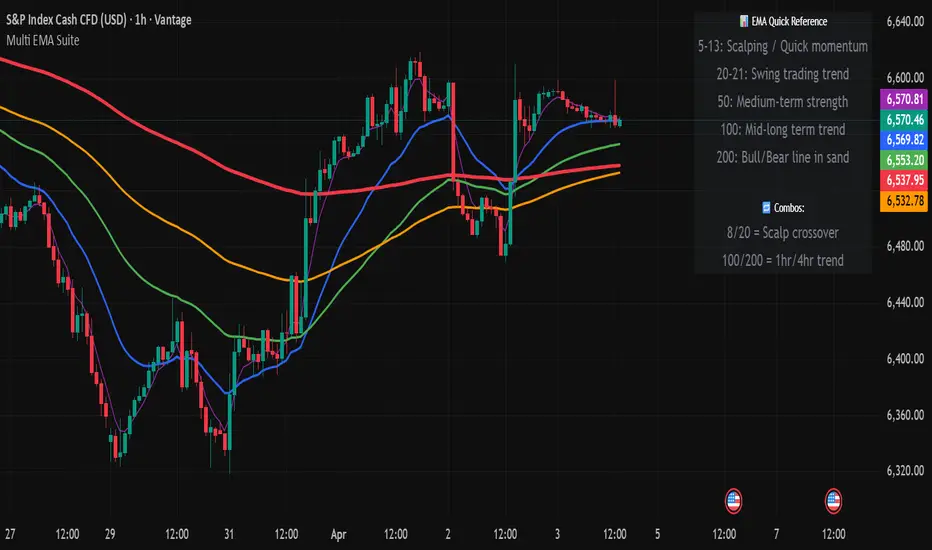Click the blue 6,569.82 EMA price label
The image size is (932, 550).
[x=905, y=140]
